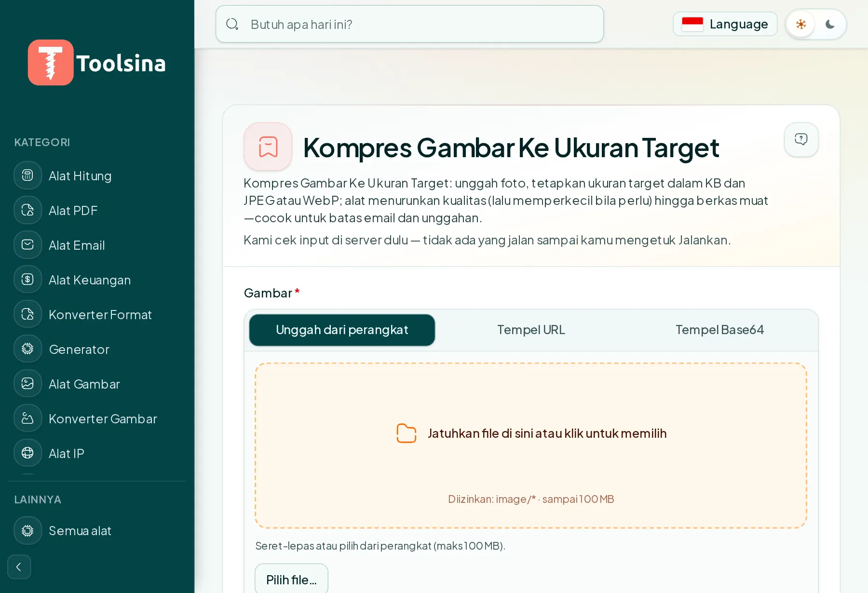Viewport: 868px width, 593px height.
Task: Click the Alat PDF sidebar icon
Action: pos(28,210)
